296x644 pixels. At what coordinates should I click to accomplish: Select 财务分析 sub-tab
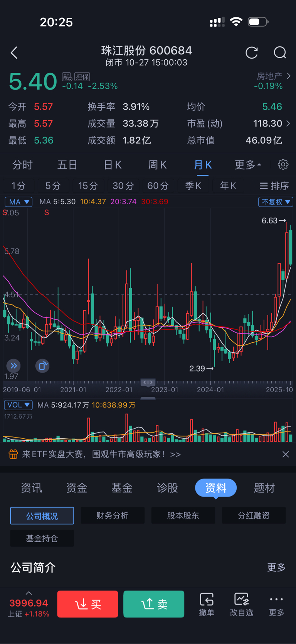point(113,516)
